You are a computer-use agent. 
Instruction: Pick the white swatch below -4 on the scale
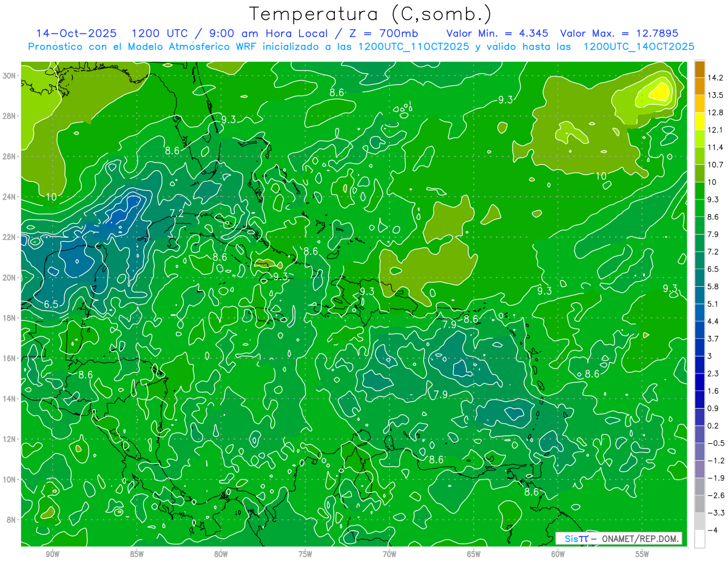(x=699, y=539)
